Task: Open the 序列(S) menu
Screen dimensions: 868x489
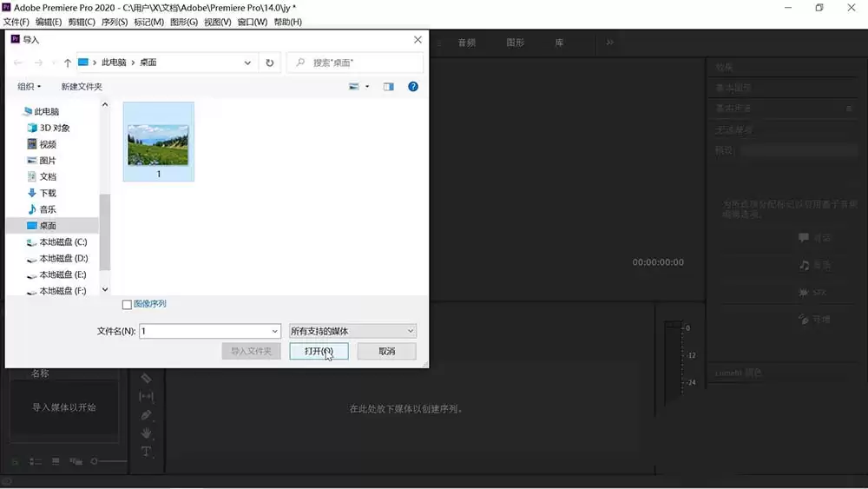Action: [x=114, y=23]
